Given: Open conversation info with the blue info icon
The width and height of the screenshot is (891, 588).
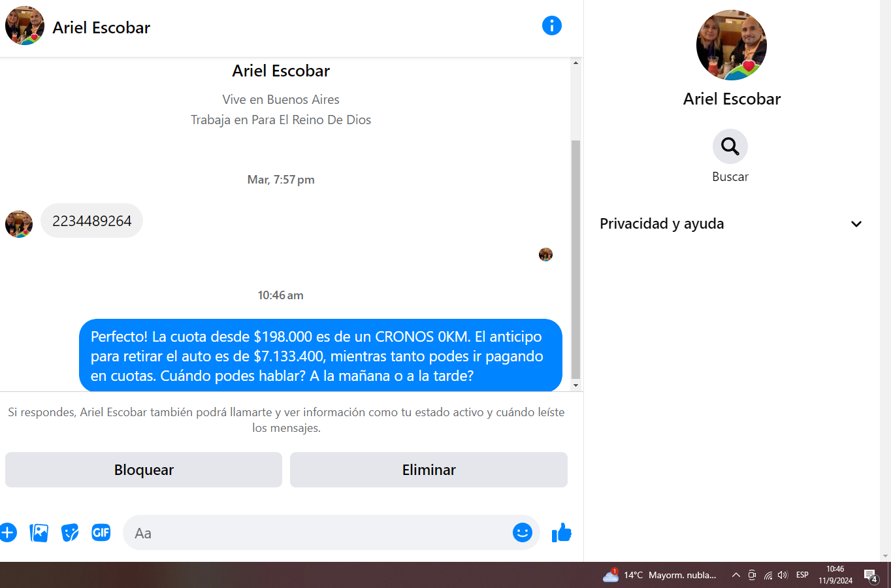Looking at the screenshot, I should coord(552,25).
